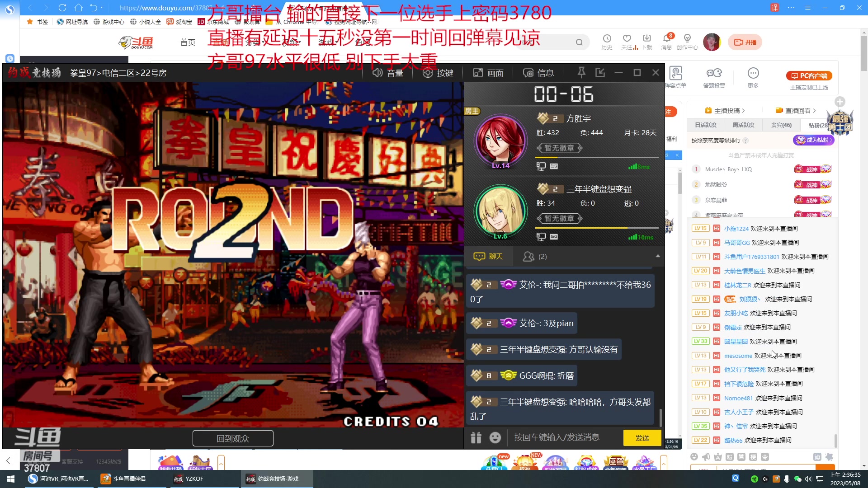Click the browser translate icon
The width and height of the screenshot is (868, 488).
(x=774, y=8)
